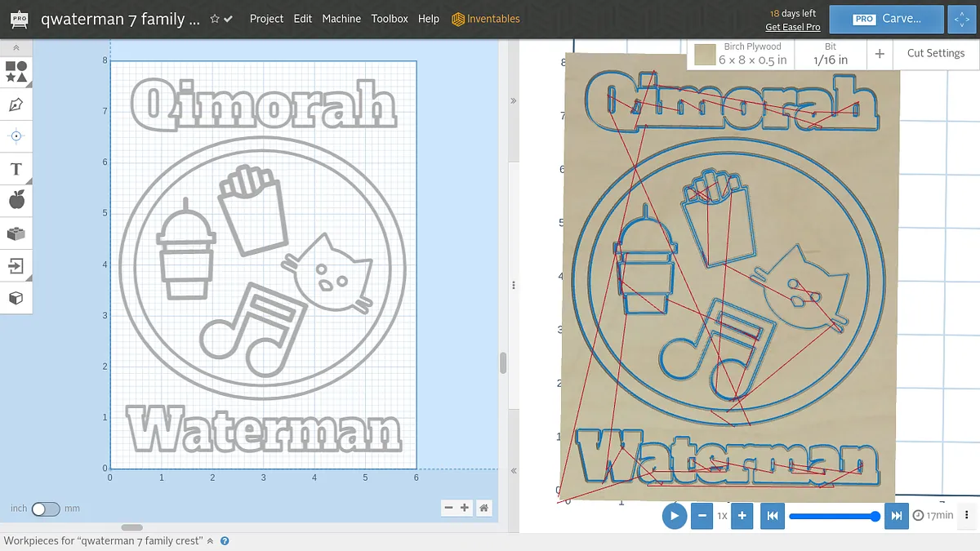Click the saved checkmark icon beside title
Image resolution: width=980 pixels, height=551 pixels.
(228, 19)
